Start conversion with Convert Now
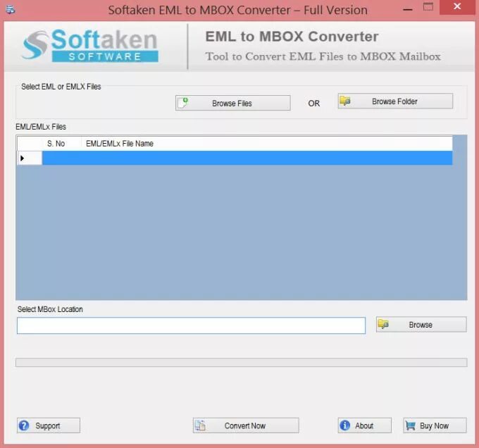 coord(246,425)
